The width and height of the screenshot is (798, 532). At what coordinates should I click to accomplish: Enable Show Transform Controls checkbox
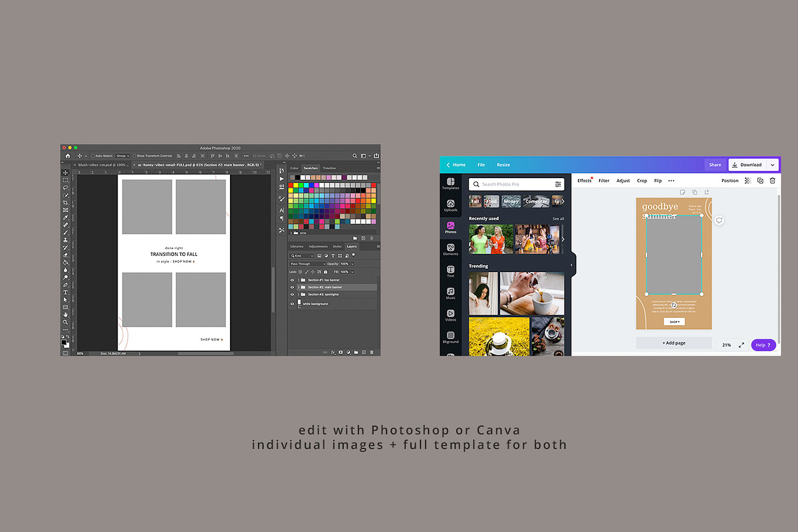coord(134,156)
